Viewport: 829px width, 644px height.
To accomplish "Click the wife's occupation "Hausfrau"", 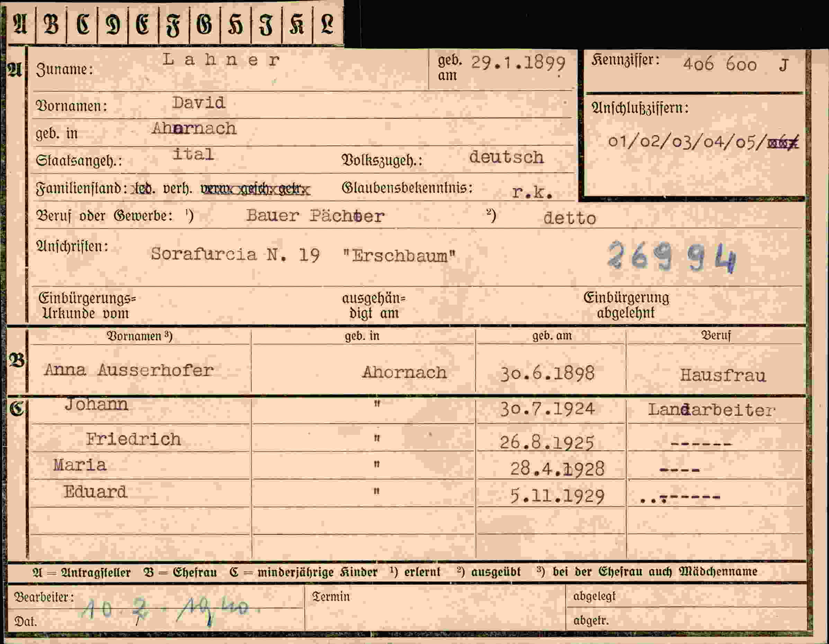I will [x=723, y=375].
